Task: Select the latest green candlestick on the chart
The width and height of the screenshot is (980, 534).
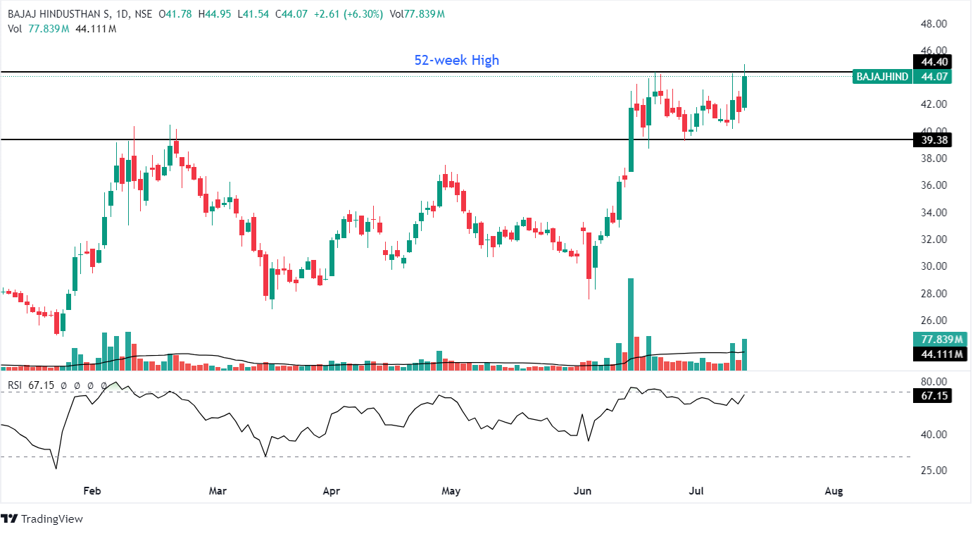Action: click(x=744, y=92)
